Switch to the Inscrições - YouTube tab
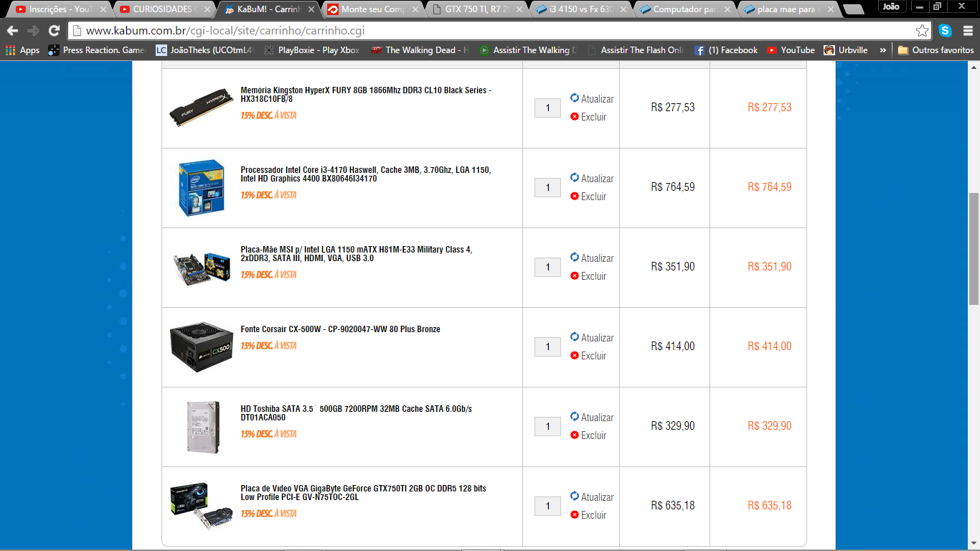 [60, 9]
